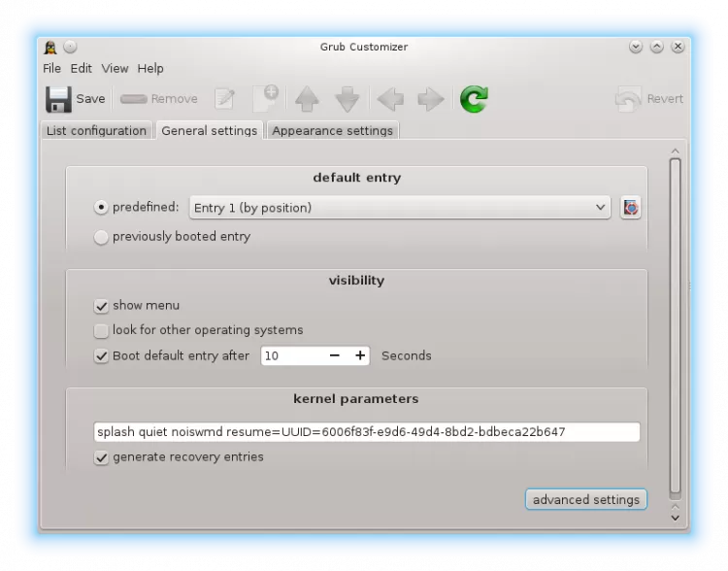This screenshot has height=571, width=728.
Task: Click the penguin icon in the title bar
Action: coord(50,48)
